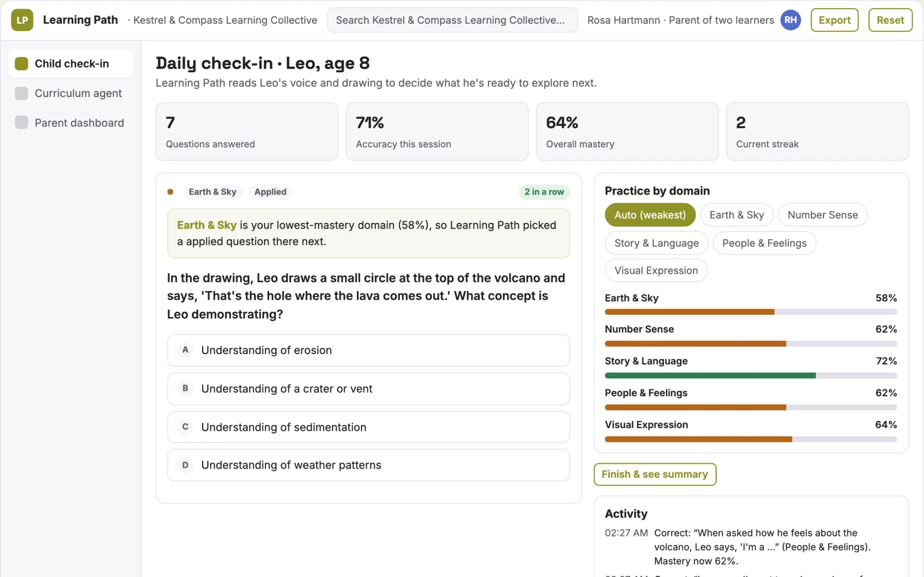Image resolution: width=924 pixels, height=577 pixels.
Task: Choose answer B Understanding of a crater or vent
Action: coord(368,389)
